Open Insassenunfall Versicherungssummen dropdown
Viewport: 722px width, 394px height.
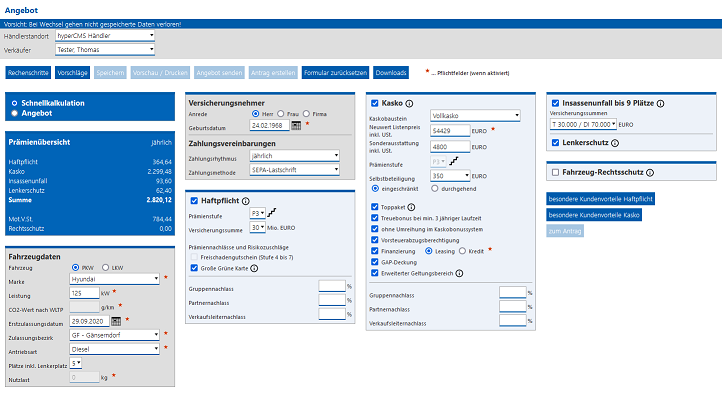click(x=583, y=124)
